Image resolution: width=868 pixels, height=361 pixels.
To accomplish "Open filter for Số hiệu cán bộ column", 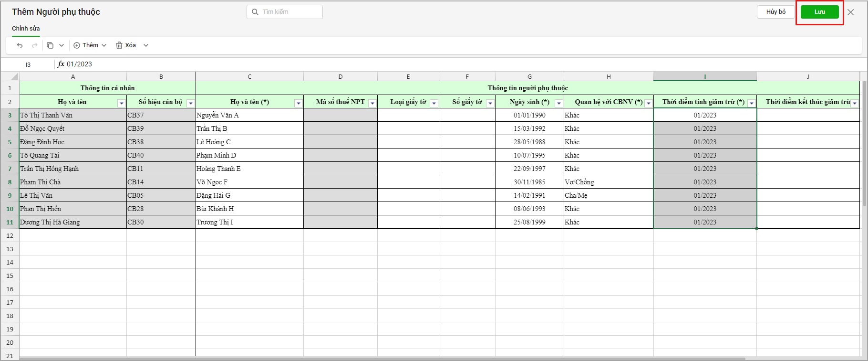I will coord(190,103).
